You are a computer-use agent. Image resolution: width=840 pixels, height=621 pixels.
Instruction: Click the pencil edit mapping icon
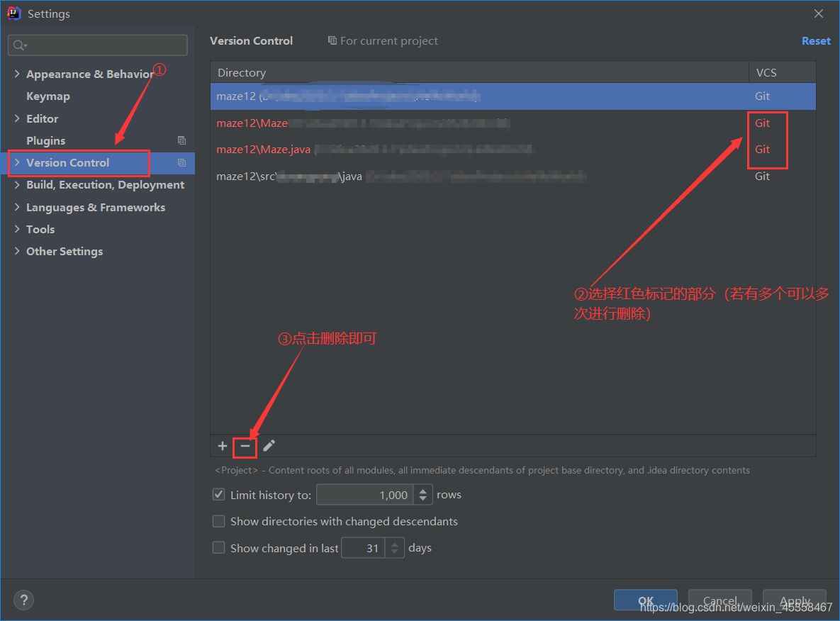pos(269,446)
